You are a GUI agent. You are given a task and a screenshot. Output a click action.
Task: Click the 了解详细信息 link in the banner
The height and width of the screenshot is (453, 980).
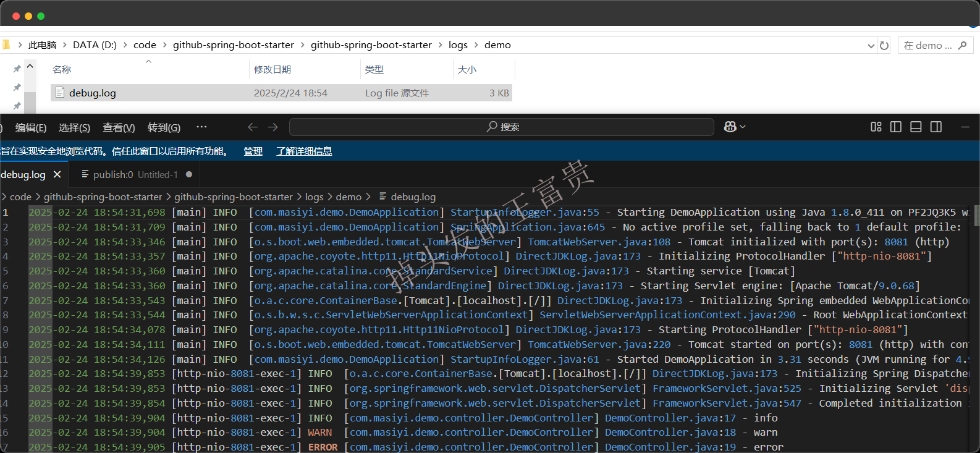304,151
